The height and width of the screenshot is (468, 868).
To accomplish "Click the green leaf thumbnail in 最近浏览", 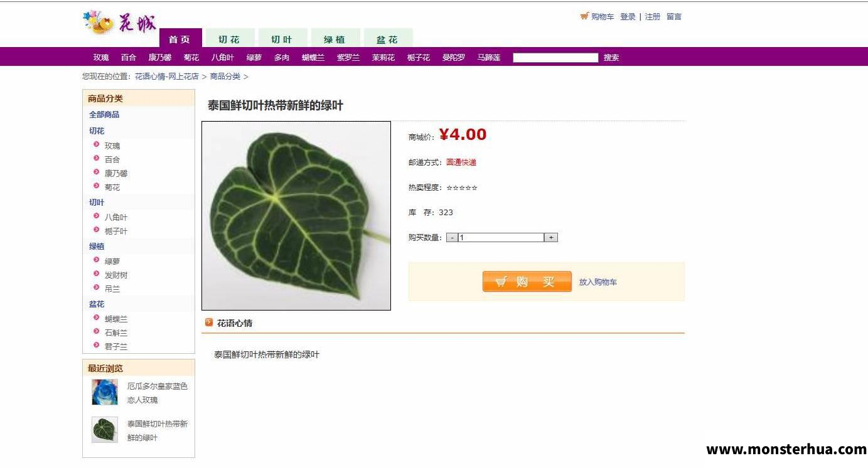I will pos(105,430).
